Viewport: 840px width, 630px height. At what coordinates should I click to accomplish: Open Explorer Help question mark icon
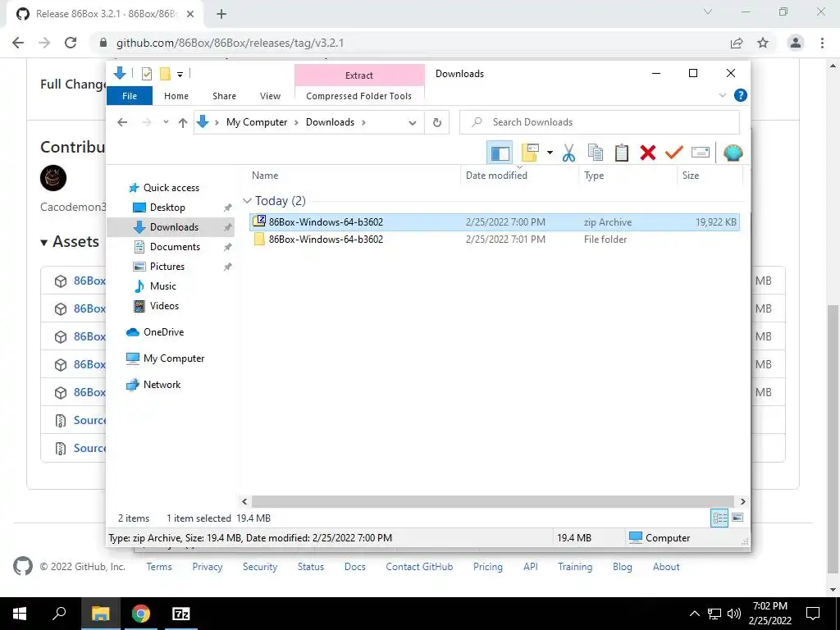point(741,95)
